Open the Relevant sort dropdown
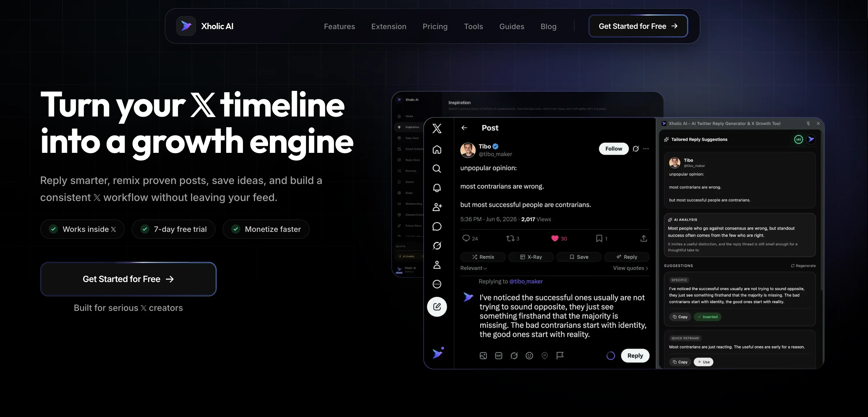Image resolution: width=868 pixels, height=417 pixels. [x=474, y=268]
